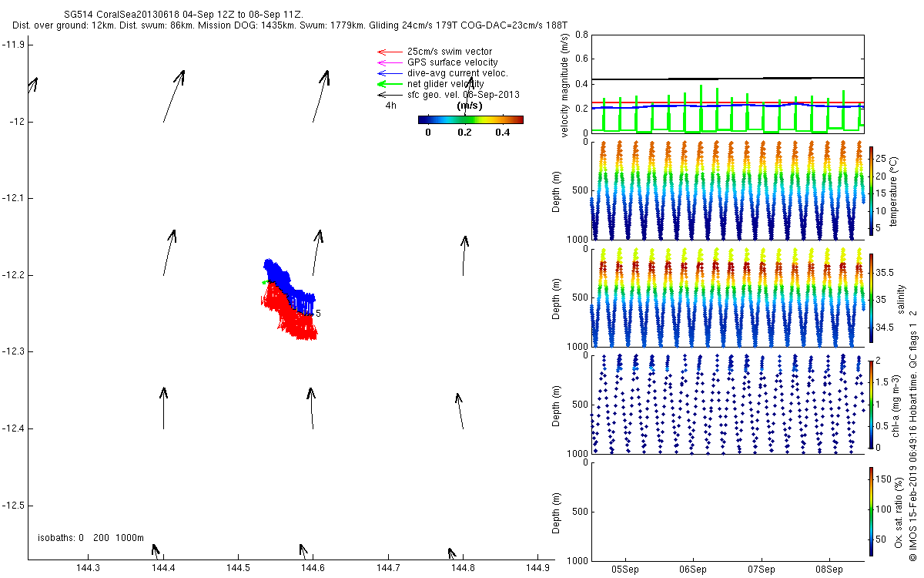
Task: Click the horizontal (m/s) velocity colorbar
Action: tap(470, 119)
